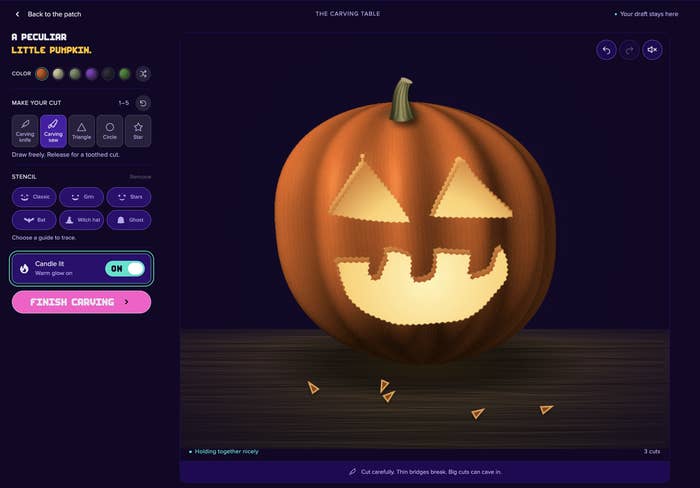
Task: Choose the Star cut shape
Action: (138, 131)
